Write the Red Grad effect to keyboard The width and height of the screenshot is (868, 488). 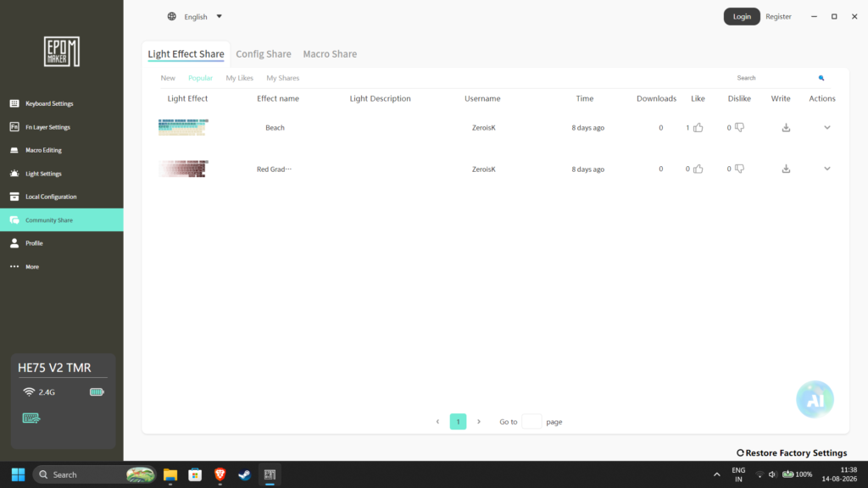click(x=786, y=169)
